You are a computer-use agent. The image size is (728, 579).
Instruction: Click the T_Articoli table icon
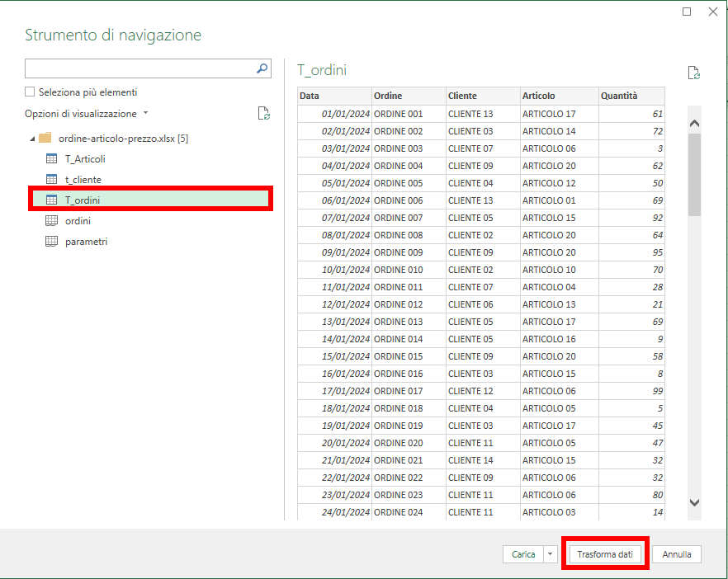point(51,158)
